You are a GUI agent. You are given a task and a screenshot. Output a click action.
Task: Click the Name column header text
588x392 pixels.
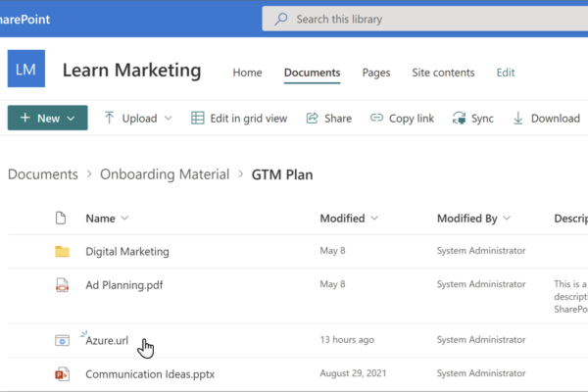[x=100, y=219]
